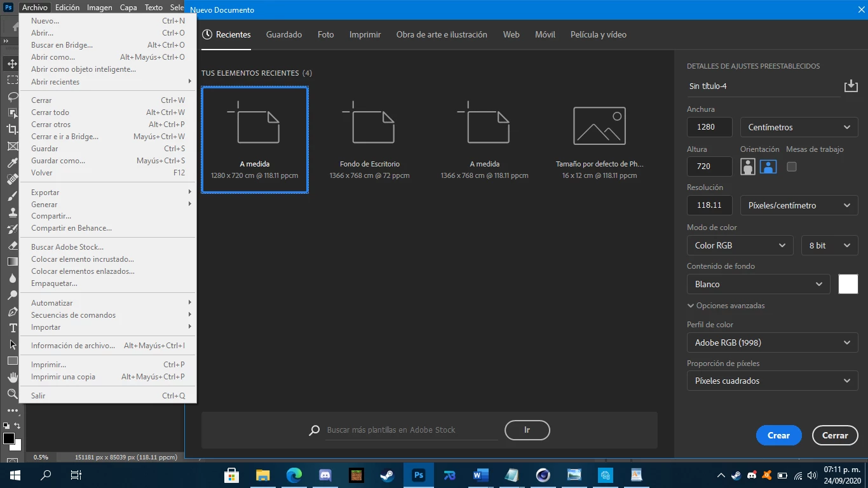Click the Crear button
Viewport: 868px width, 488px height.
tap(778, 435)
